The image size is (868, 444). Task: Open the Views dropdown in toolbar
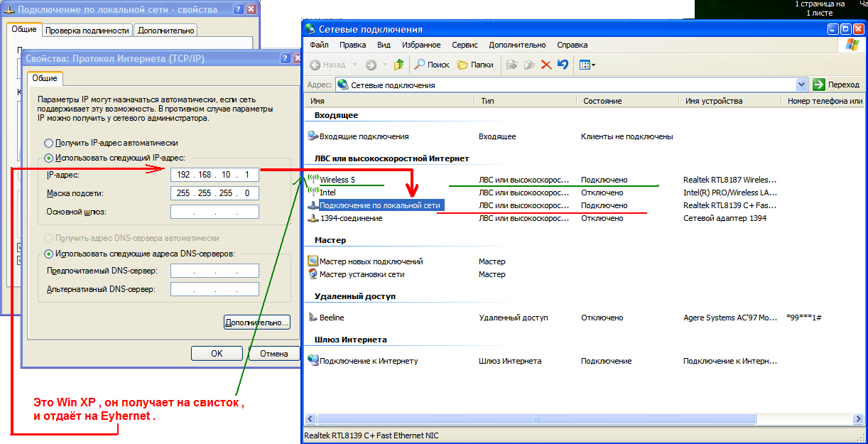(587, 65)
